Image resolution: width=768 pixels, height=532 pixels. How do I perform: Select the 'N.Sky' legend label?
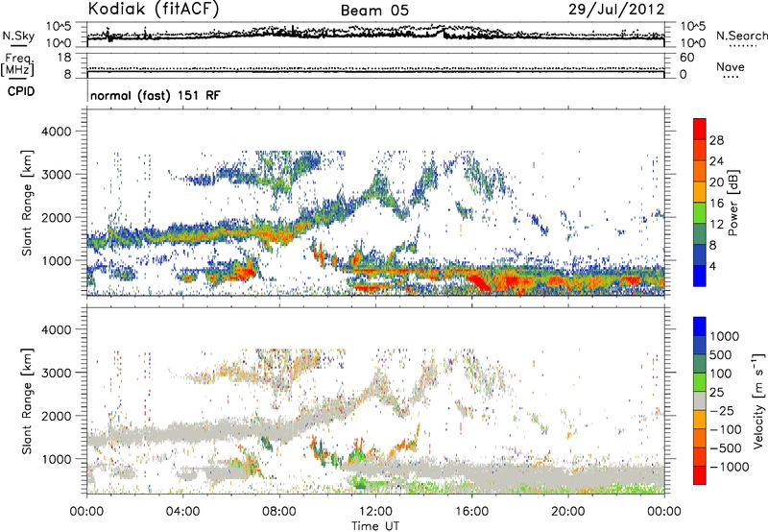(18, 36)
